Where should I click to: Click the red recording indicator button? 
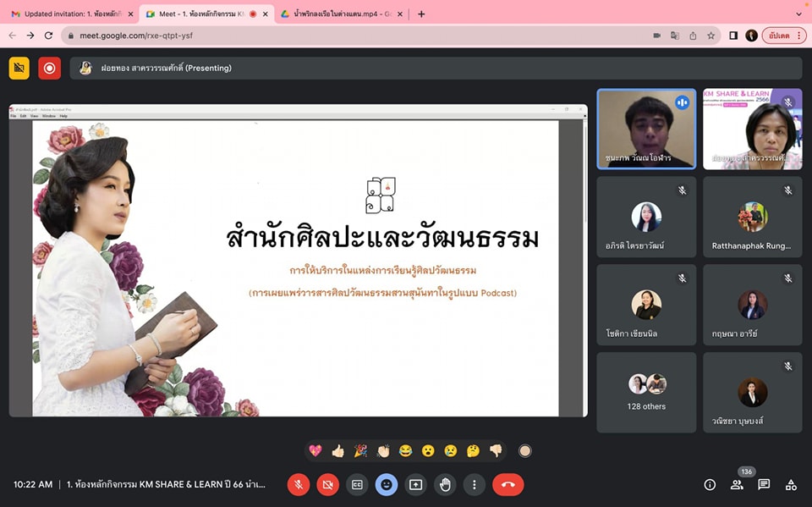(49, 68)
